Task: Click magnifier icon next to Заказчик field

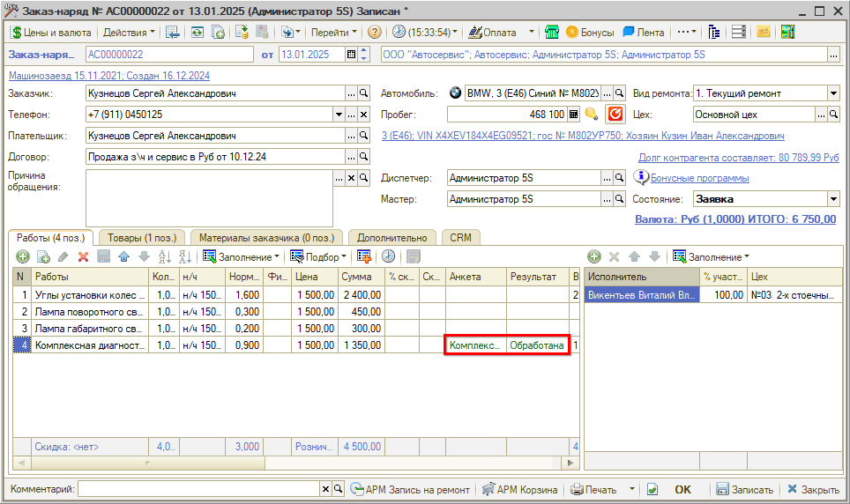Action: 363,93
